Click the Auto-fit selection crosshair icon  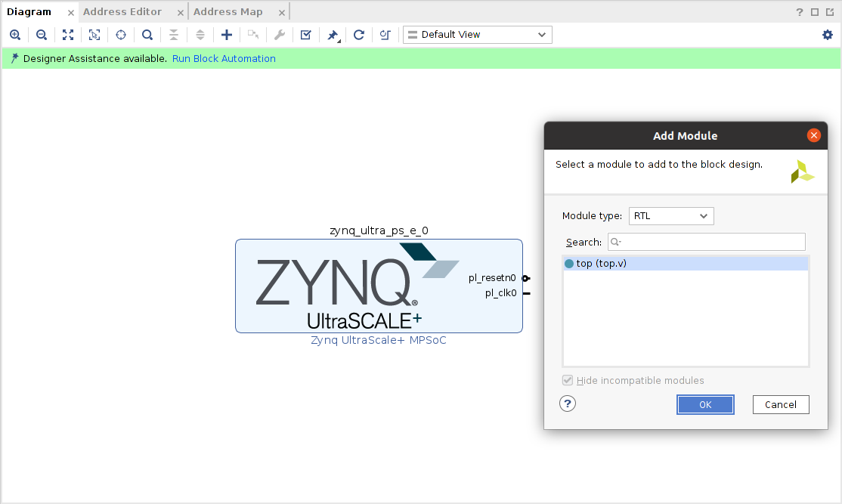click(x=121, y=35)
